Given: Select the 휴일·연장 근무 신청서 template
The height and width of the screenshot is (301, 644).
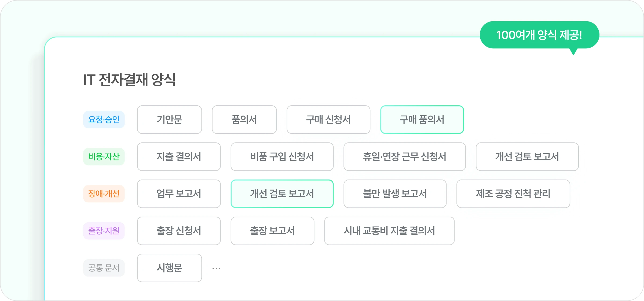Looking at the screenshot, I should coord(404,157).
